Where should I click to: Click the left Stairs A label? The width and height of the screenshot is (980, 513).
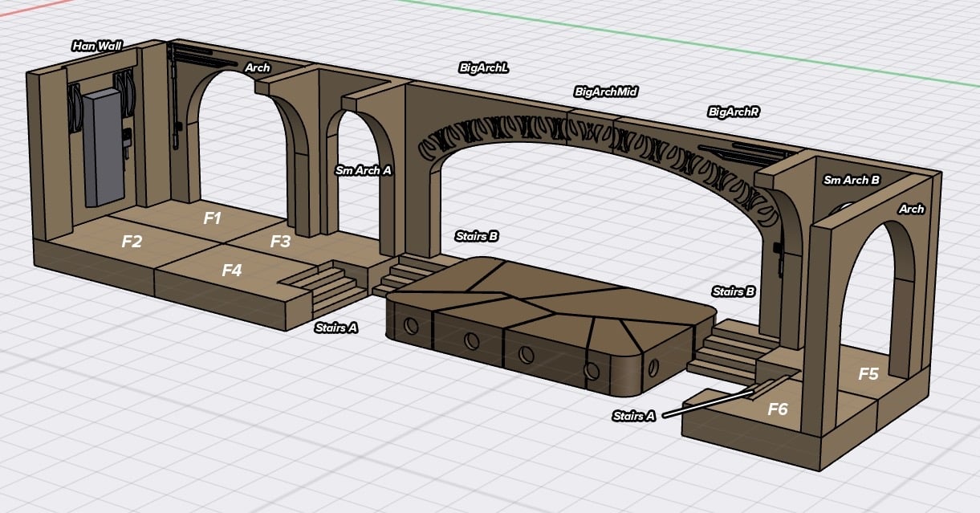337,327
